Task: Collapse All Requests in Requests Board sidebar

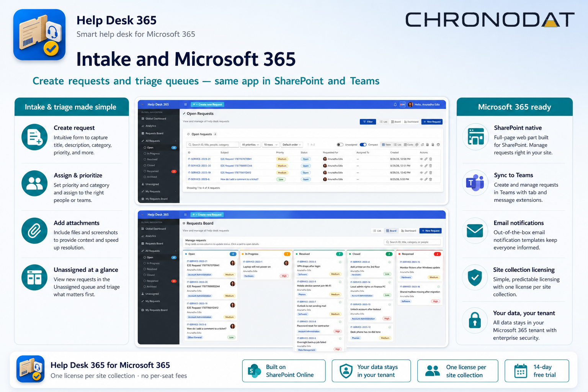Action: click(x=176, y=251)
